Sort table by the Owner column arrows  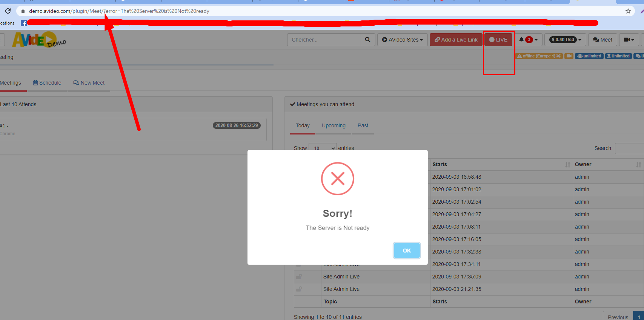pyautogui.click(x=638, y=165)
